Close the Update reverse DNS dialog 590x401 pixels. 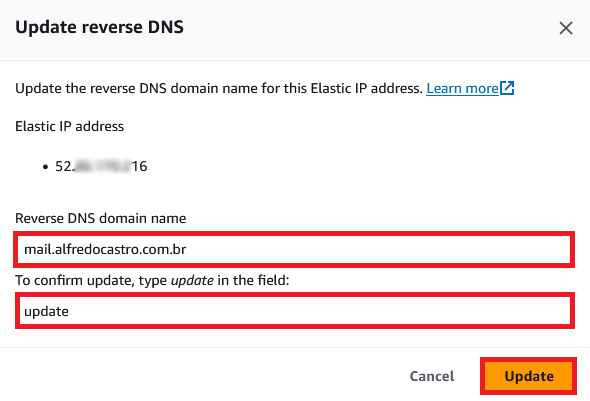[x=566, y=28]
